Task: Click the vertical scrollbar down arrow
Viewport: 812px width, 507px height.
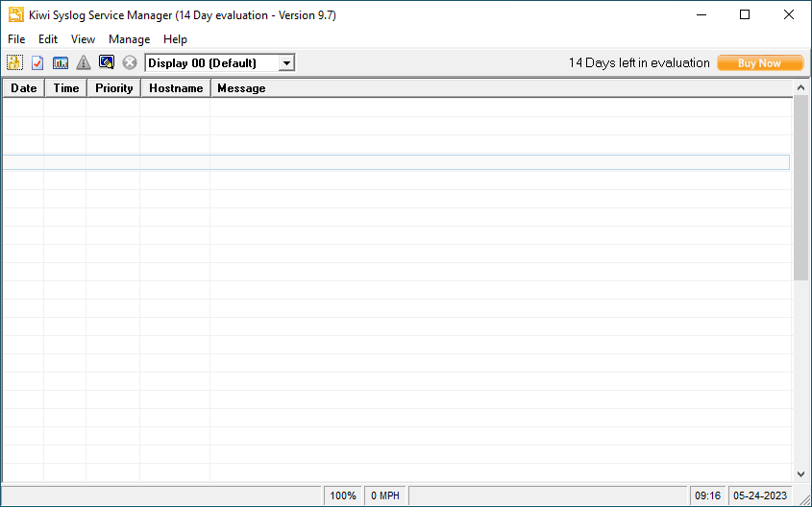Action: coord(800,474)
